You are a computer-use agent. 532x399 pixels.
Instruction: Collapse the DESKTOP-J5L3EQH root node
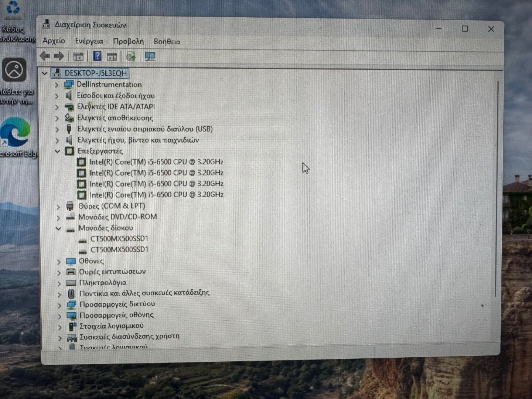(x=45, y=73)
